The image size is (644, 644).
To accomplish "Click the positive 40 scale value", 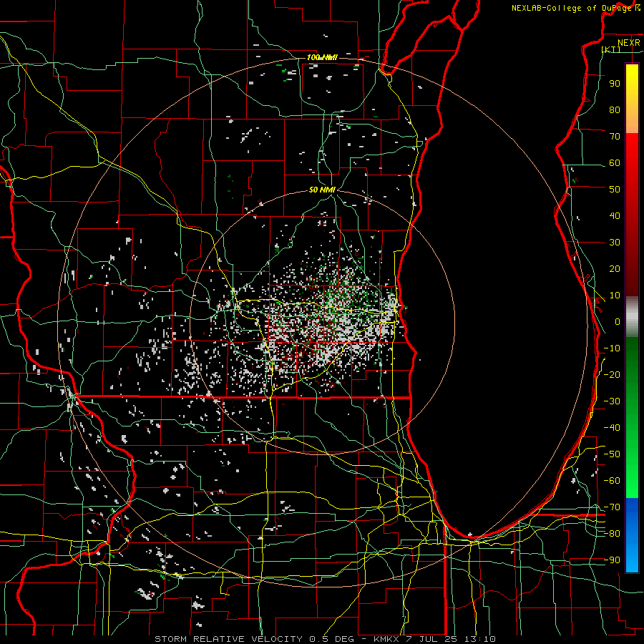I will click(615, 215).
